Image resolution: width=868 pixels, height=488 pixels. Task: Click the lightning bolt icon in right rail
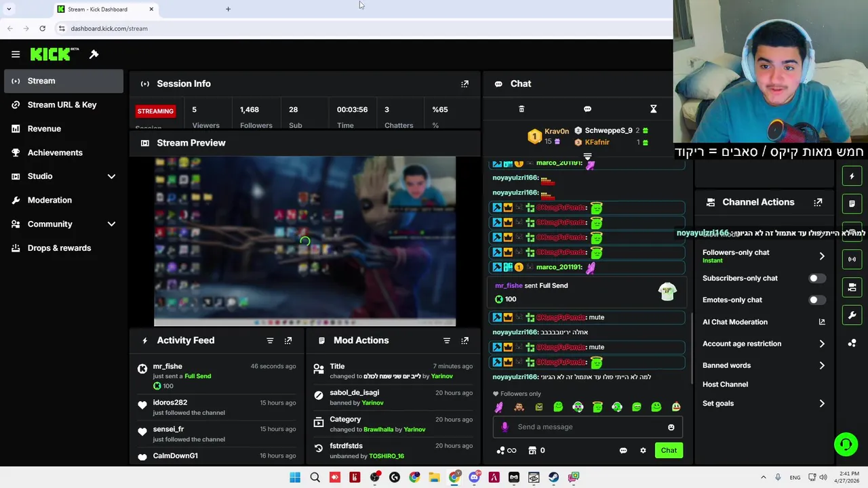pyautogui.click(x=852, y=176)
